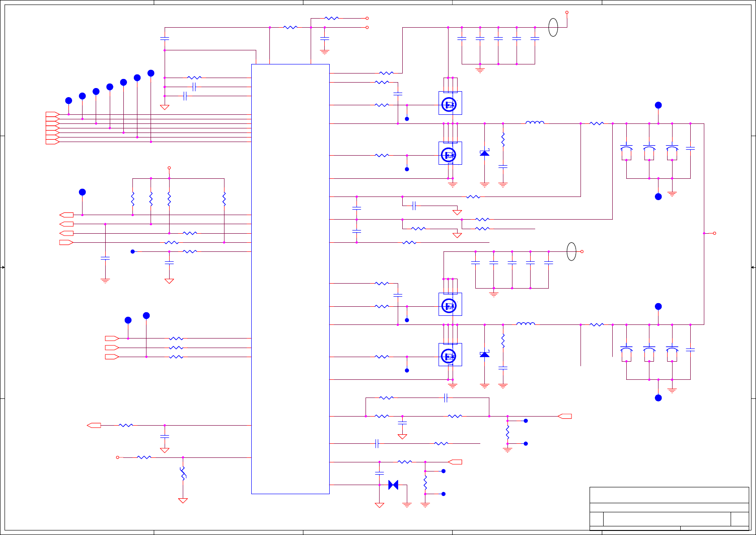Click the small blue dot left of the pull-up capacitor

(x=132, y=251)
